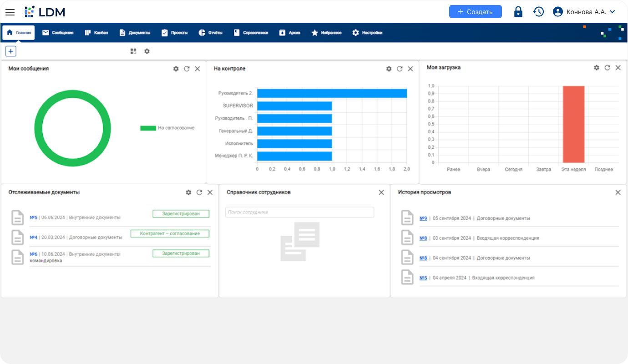
Task: Click the Поиск сотрудника search field
Action: coord(299,212)
